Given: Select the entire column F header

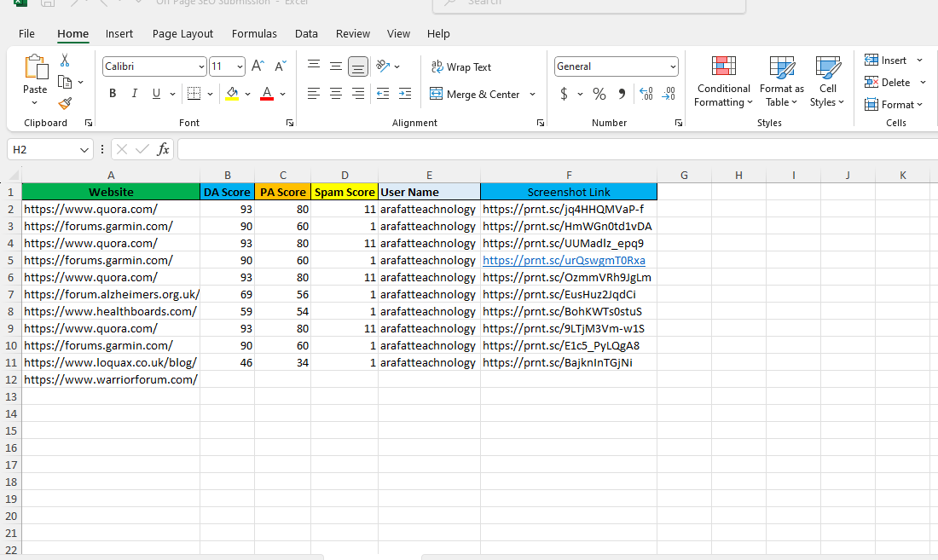Looking at the screenshot, I should point(568,175).
